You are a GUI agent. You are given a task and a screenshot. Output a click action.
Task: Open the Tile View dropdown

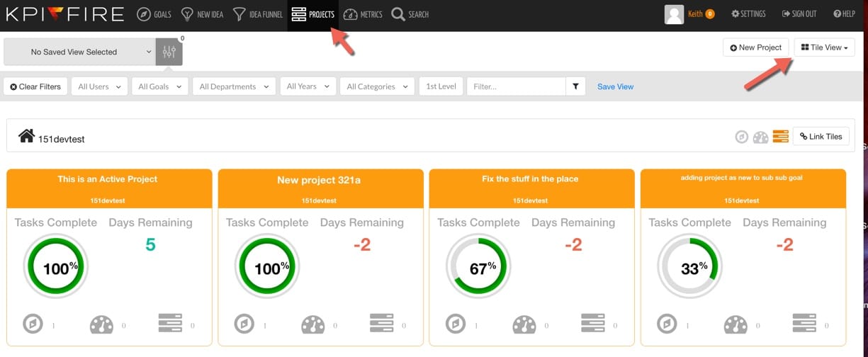[824, 47]
